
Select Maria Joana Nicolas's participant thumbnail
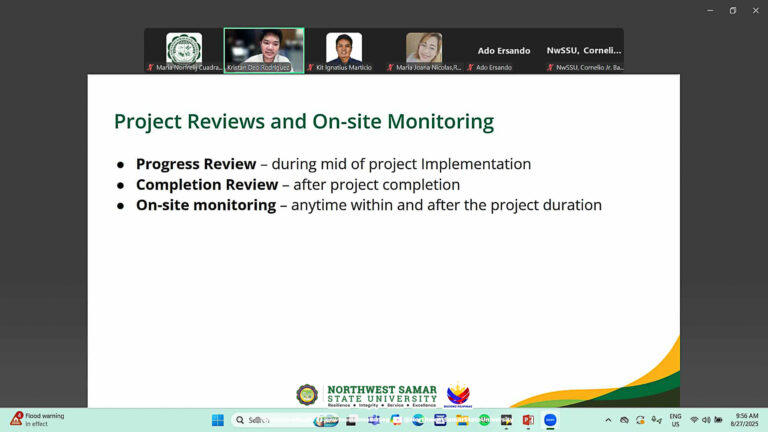(x=424, y=50)
